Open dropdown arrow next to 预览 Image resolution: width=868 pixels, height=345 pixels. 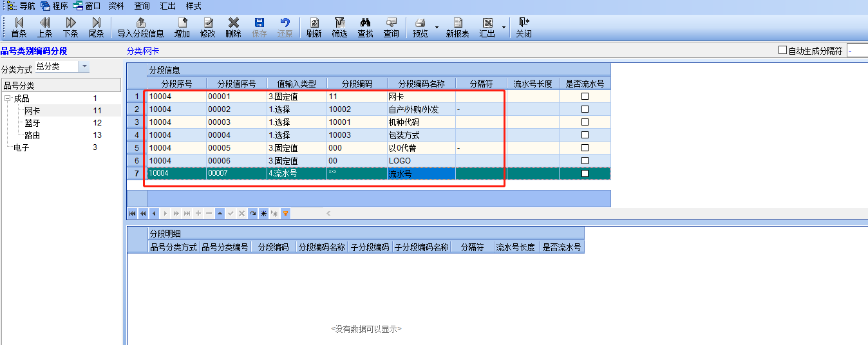click(x=437, y=28)
